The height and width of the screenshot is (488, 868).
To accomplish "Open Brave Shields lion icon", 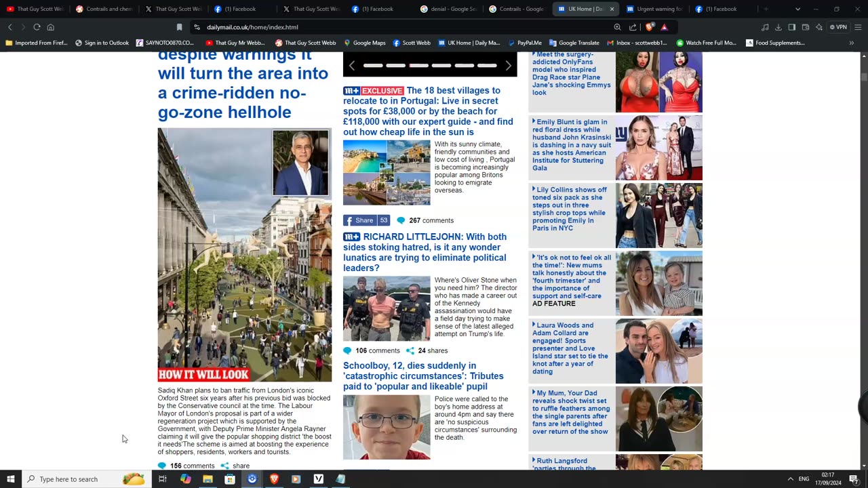I will click(649, 27).
